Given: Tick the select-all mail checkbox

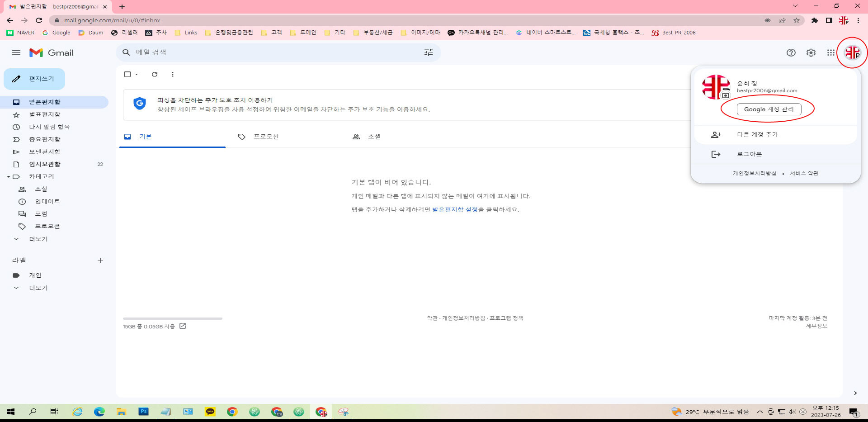Looking at the screenshot, I should pyautogui.click(x=127, y=74).
